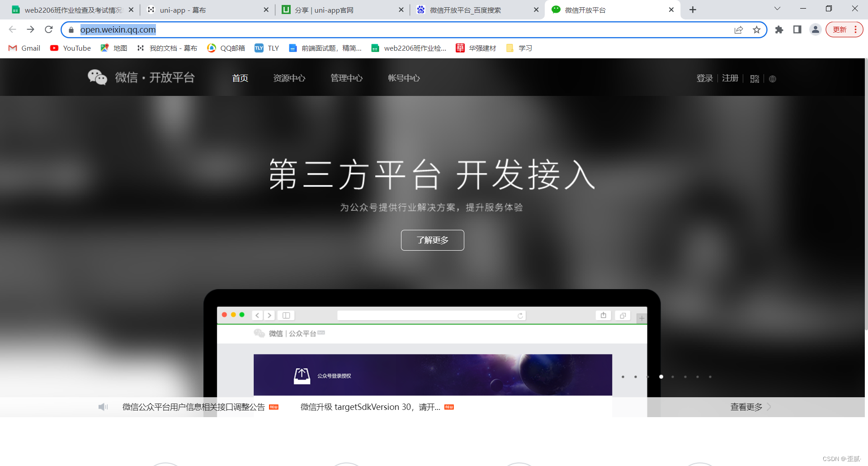
Task: Open the browser extensions puzzle icon
Action: [779, 29]
